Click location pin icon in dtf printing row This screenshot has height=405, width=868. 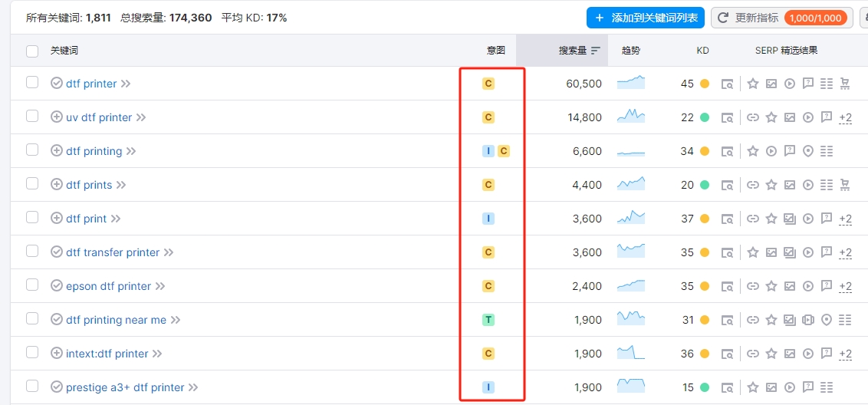(808, 151)
